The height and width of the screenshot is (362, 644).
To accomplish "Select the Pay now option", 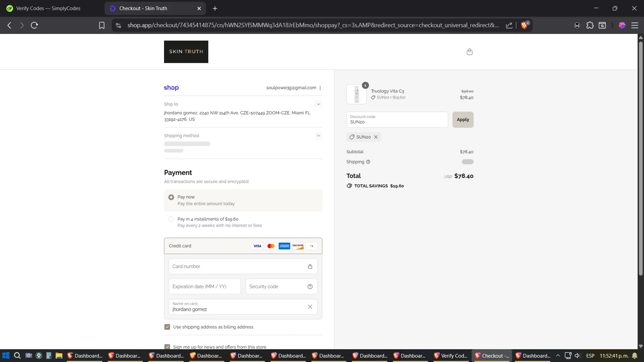I will point(171,197).
